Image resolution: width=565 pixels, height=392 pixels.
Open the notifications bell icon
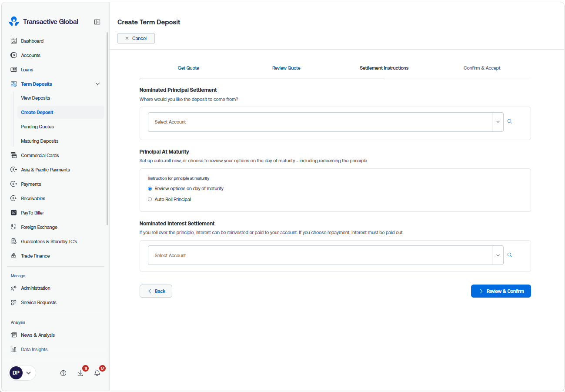[x=97, y=373]
